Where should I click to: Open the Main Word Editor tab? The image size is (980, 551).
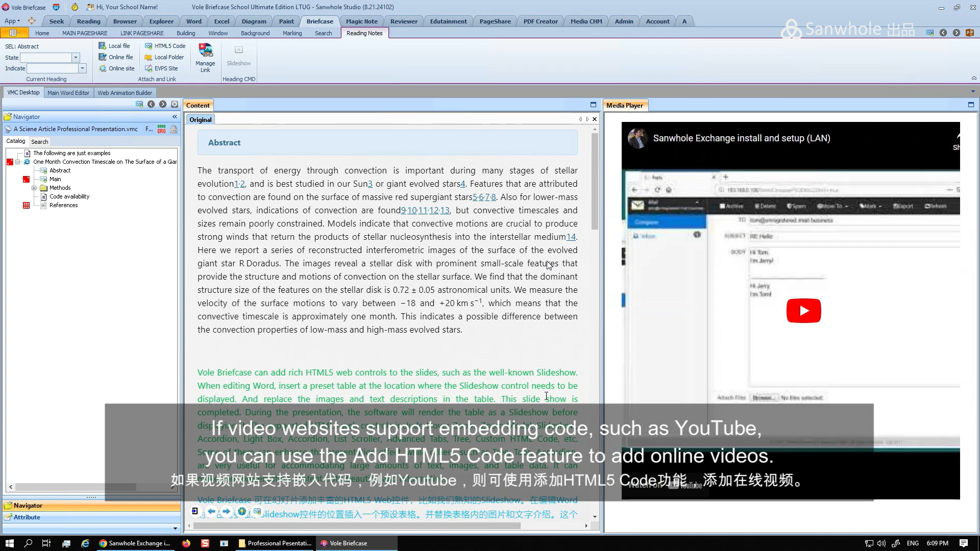68,93
